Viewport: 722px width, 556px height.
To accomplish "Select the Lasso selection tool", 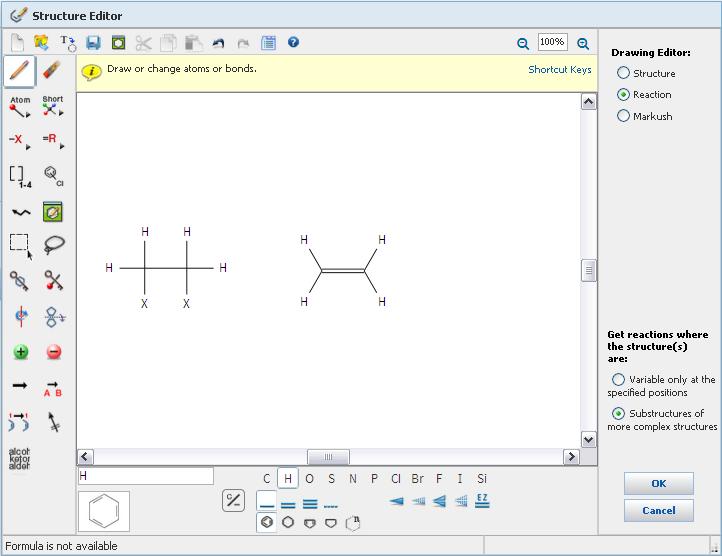I will click(x=54, y=245).
